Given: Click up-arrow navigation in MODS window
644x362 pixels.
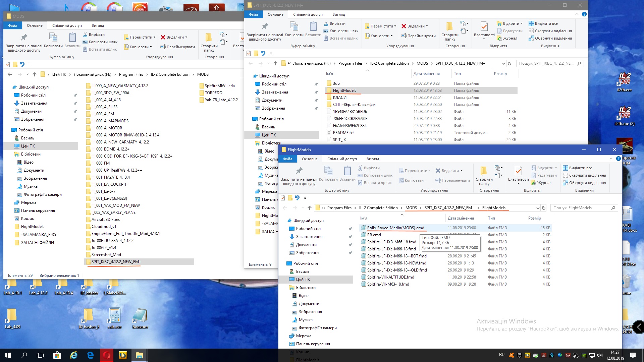Looking at the screenshot, I should point(34,74).
